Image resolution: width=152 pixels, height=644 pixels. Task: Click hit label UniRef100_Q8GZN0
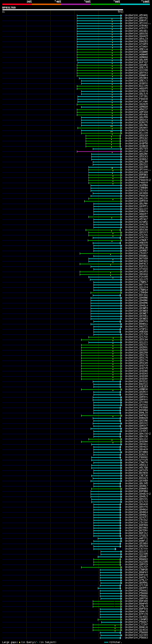(x=136, y=154)
